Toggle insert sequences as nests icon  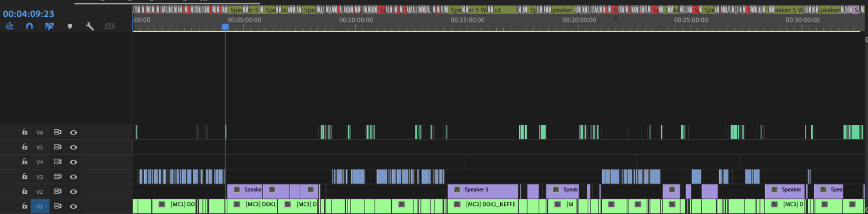click(9, 26)
